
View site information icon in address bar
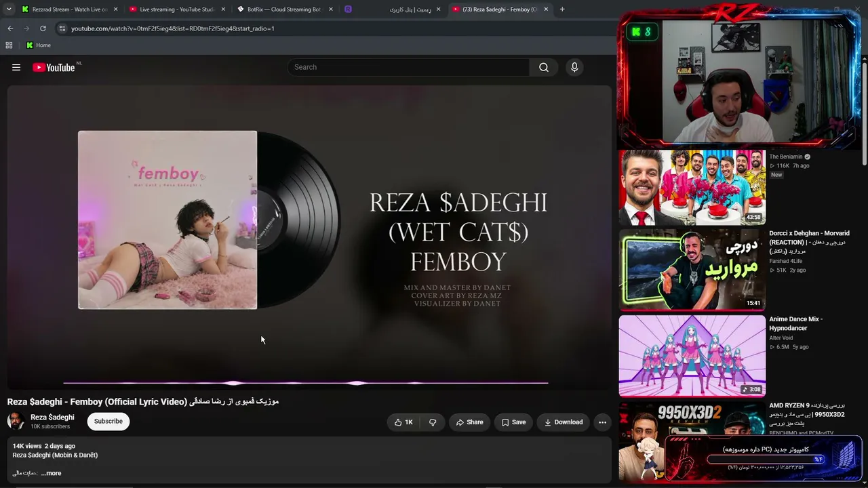click(x=62, y=28)
